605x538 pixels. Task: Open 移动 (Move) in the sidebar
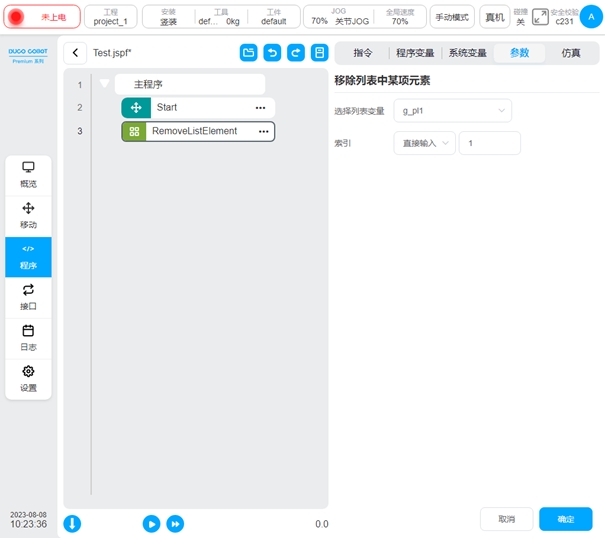[x=28, y=215]
